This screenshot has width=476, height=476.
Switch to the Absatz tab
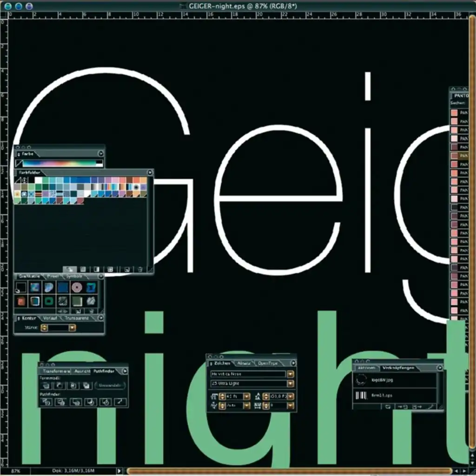[x=244, y=364]
